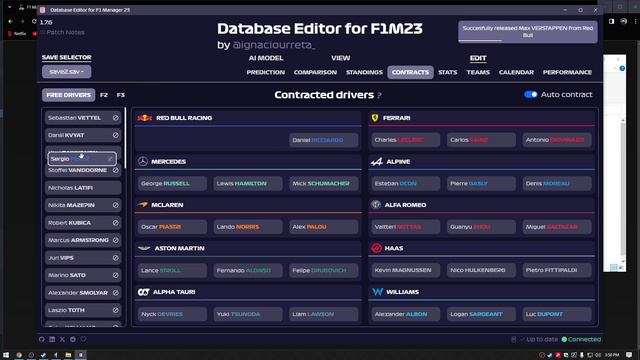Select Lewis Hamilton driver card
This screenshot has height=360, width=640.
tap(248, 184)
